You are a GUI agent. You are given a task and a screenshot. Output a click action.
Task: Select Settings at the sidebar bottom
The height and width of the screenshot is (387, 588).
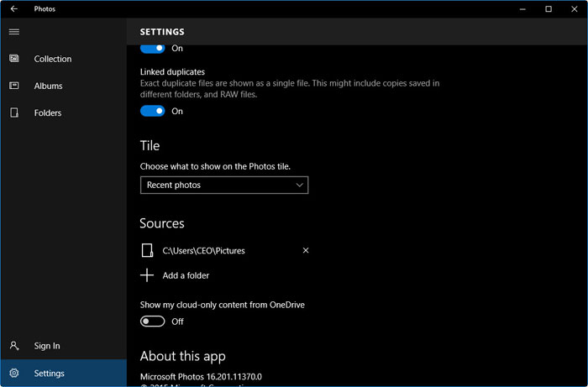tap(49, 374)
